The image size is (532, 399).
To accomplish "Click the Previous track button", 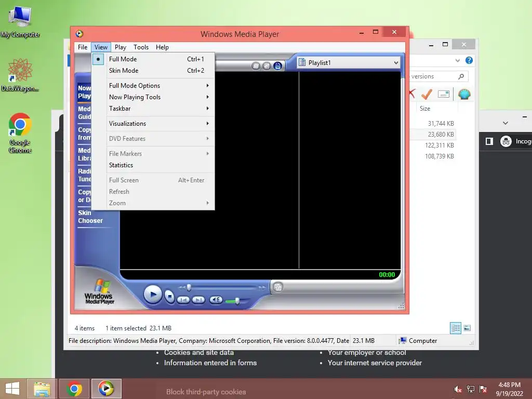I will click(x=183, y=300).
